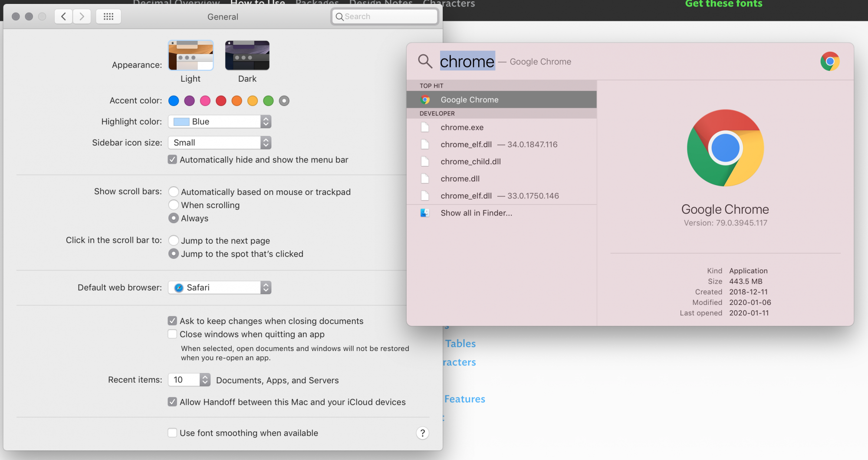Show all preferences grid
868x460 pixels.
108,17
